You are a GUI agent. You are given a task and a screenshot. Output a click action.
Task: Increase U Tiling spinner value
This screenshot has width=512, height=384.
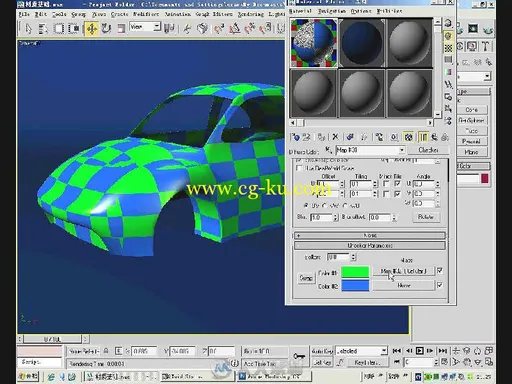pyautogui.click(x=375, y=182)
